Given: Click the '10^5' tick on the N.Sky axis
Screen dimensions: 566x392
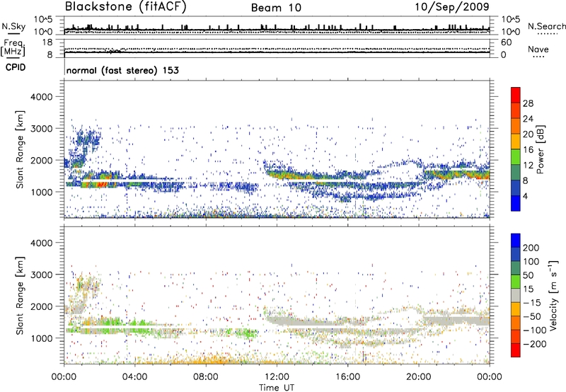Looking at the screenshot, I should click(x=43, y=20).
